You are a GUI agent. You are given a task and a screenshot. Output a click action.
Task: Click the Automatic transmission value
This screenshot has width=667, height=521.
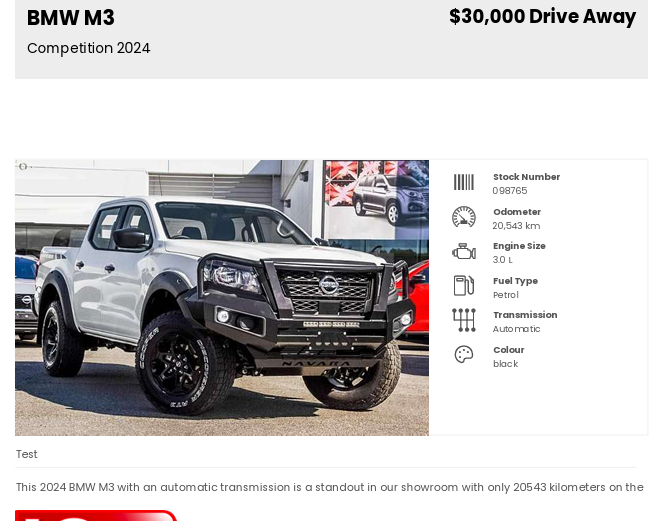[516, 329]
